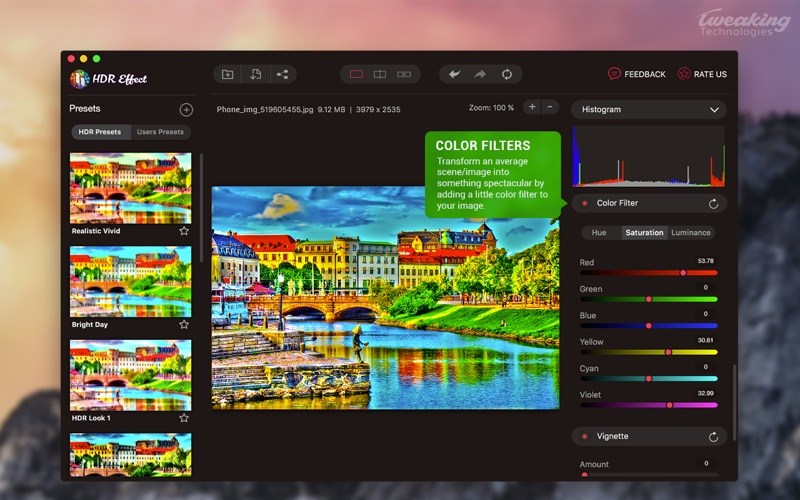This screenshot has height=500, width=800.
Task: Click the share icon in toolbar
Action: pyautogui.click(x=282, y=74)
